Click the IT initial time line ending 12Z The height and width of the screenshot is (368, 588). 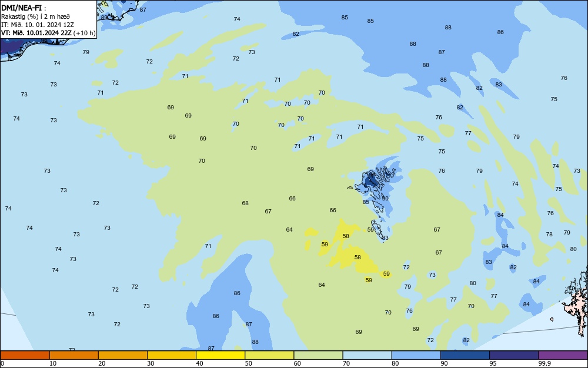tap(38, 25)
